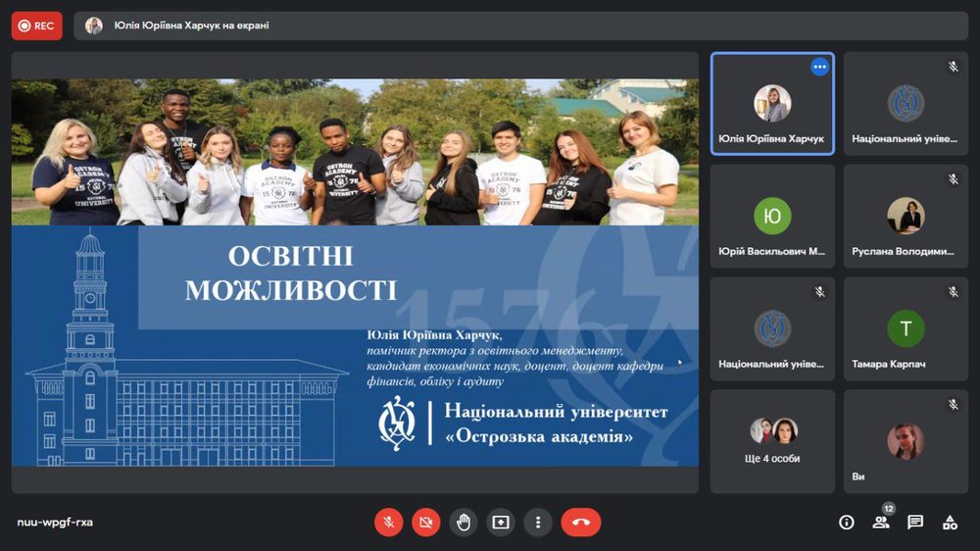Click the shared presentation slide
Screen dimensions: 980x551
point(355,273)
